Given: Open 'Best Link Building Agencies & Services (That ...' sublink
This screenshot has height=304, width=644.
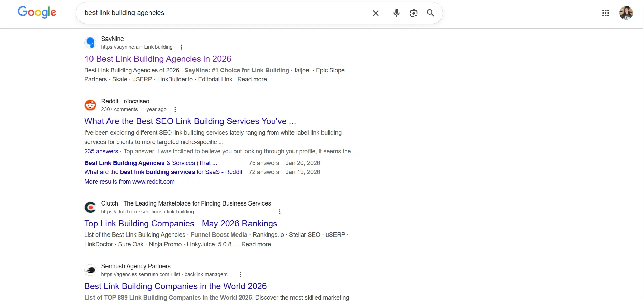Looking at the screenshot, I should tap(151, 163).
